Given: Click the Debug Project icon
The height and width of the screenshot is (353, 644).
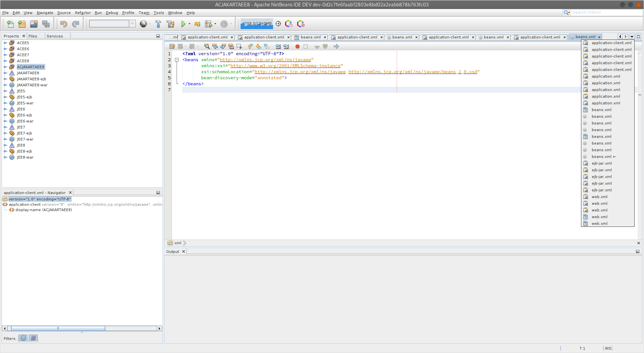Looking at the screenshot, I should pos(208,24).
